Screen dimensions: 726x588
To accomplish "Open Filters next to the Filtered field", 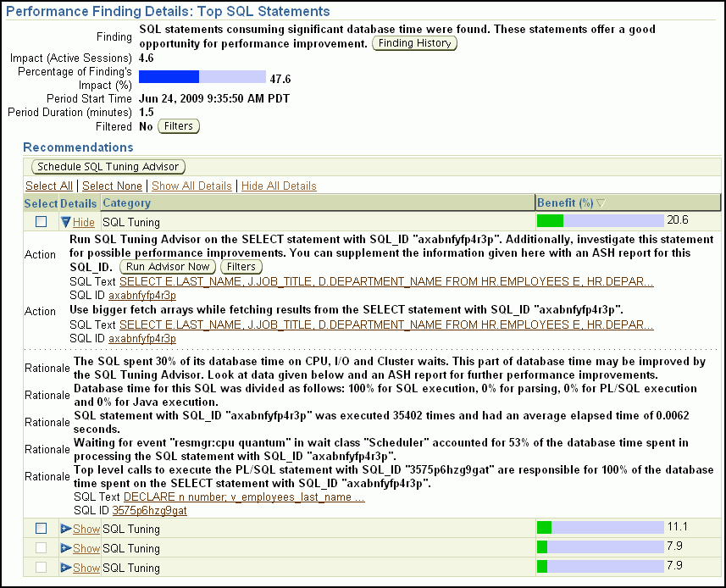I will (179, 125).
